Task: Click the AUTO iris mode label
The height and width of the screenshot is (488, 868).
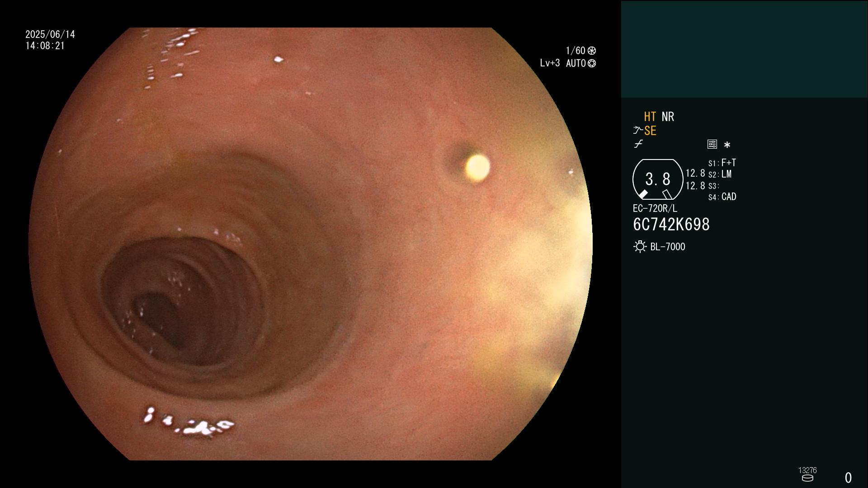Action: [576, 63]
